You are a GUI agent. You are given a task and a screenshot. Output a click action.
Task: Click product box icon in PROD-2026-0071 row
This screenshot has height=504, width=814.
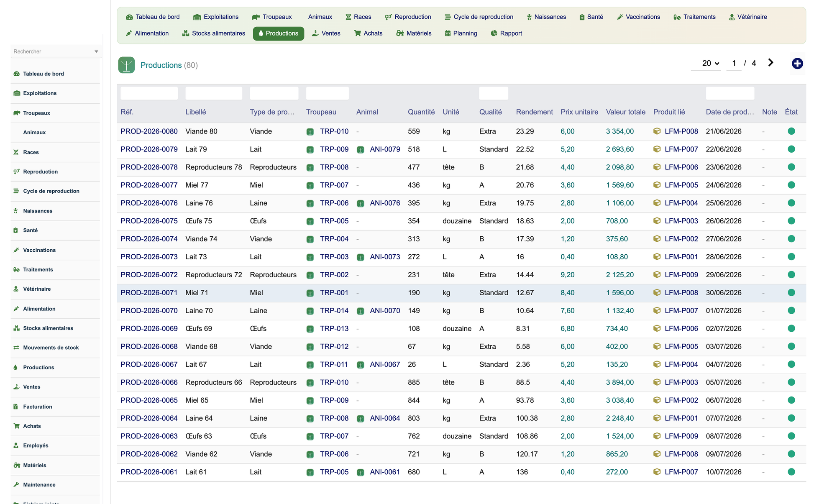(x=657, y=293)
